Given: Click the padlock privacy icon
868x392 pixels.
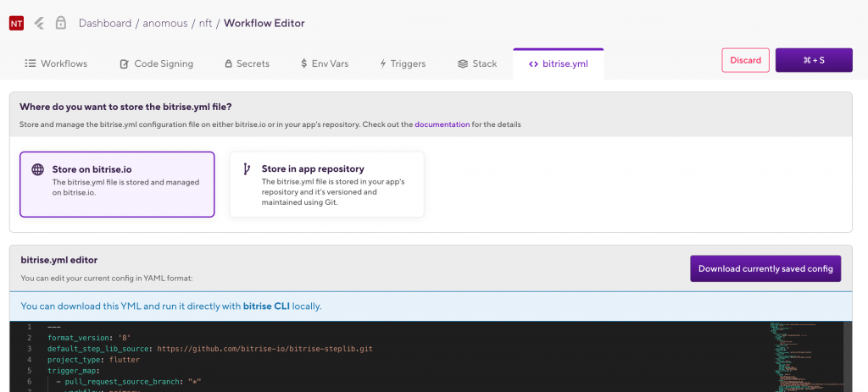Looking at the screenshot, I should point(61,23).
